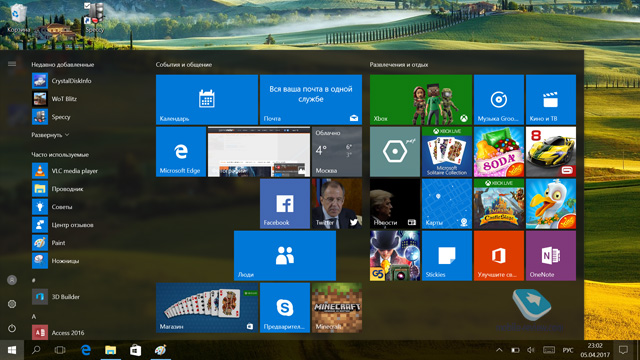Launch the Empires & Castle Siege tile
Viewport: 640px width, 360px height.
[x=499, y=204]
